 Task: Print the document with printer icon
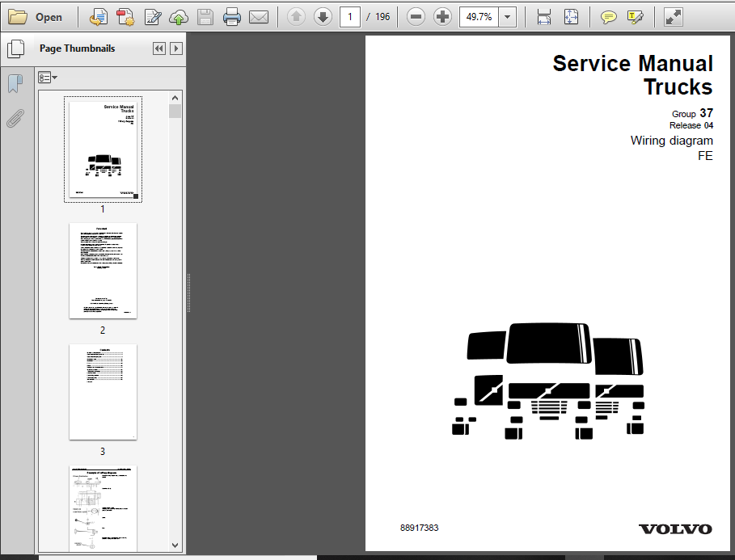(x=231, y=17)
